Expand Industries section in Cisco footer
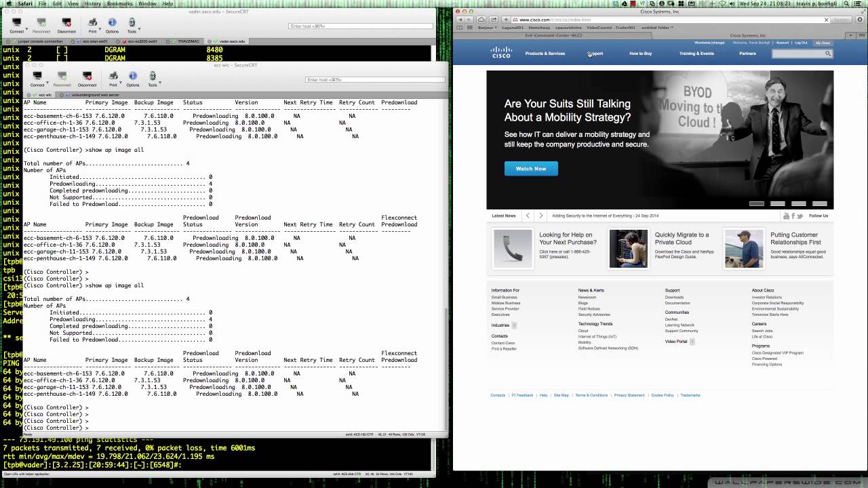Image resolution: width=868 pixels, height=488 pixels. point(514,325)
